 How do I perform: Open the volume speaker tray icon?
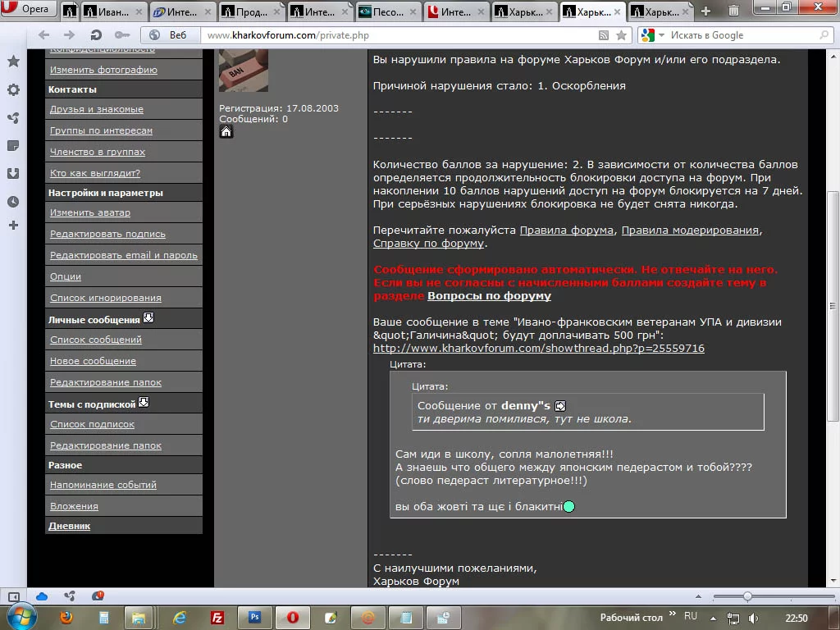(754, 619)
